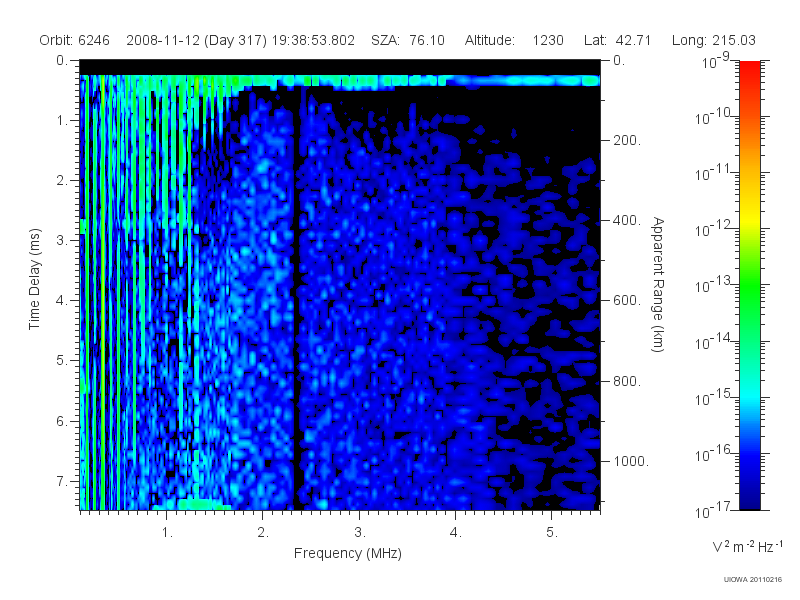Click the 10^-17 color scale label
The height and width of the screenshot is (600, 800).
[713, 510]
